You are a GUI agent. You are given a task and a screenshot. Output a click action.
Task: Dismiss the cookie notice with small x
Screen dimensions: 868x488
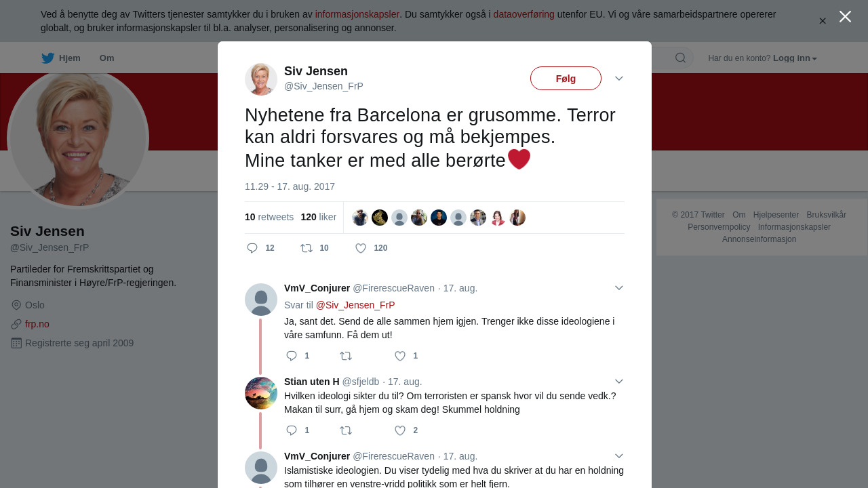click(823, 21)
